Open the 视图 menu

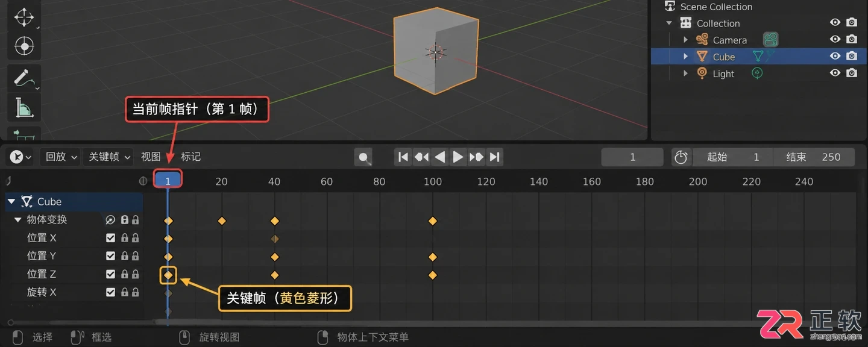pos(151,157)
